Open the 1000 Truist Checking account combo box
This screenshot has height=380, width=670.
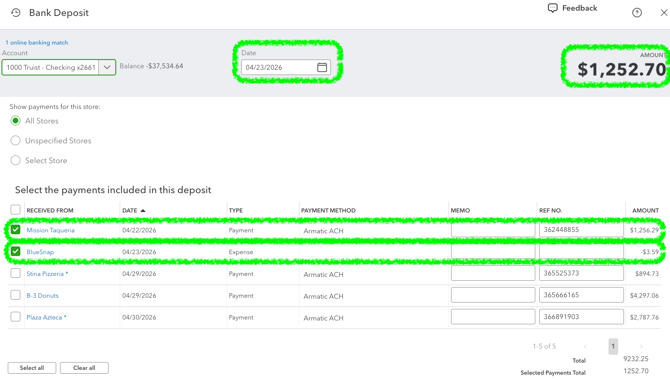59,68
